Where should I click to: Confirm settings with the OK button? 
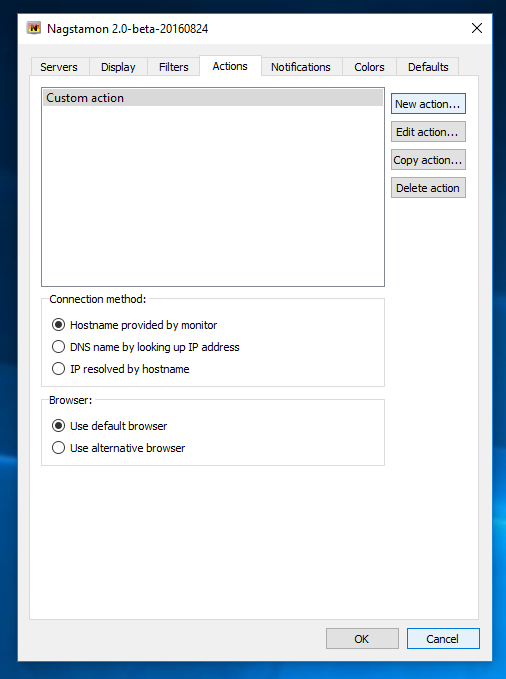[x=362, y=639]
